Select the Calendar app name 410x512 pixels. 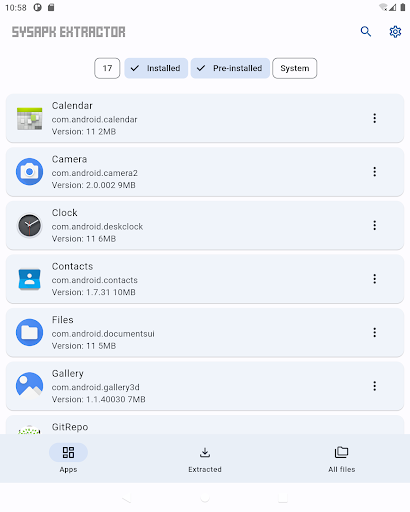coord(72,106)
